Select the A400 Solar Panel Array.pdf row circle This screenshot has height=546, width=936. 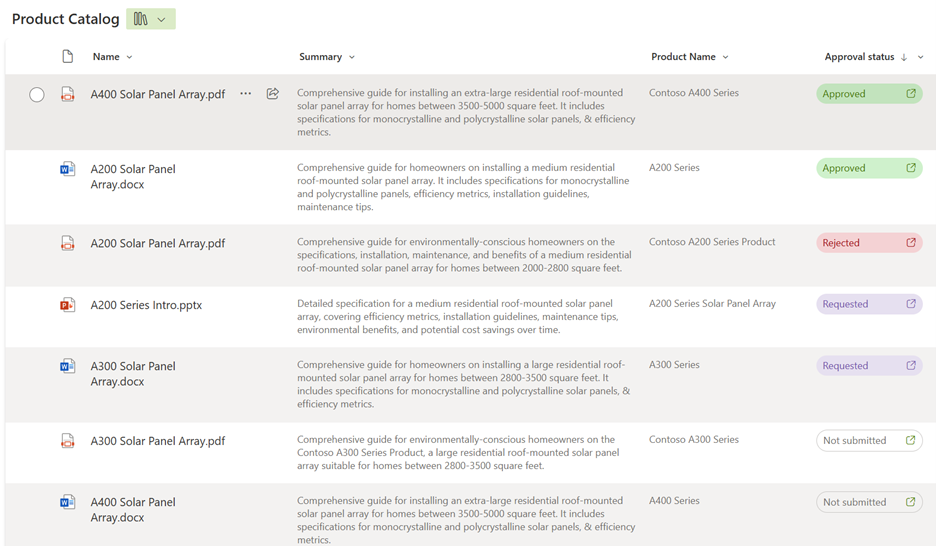point(36,94)
